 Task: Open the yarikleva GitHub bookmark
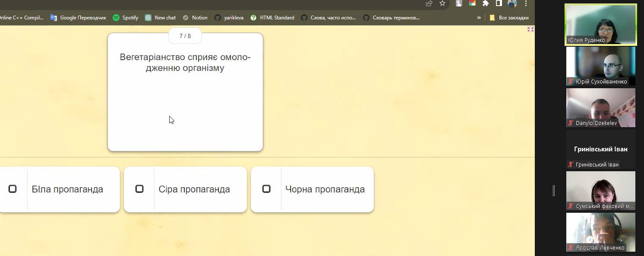click(229, 18)
